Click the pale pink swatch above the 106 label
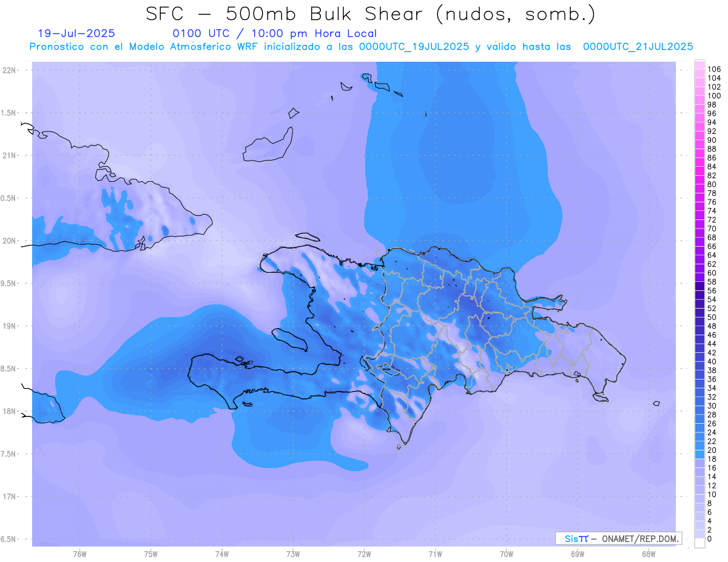Screen dimensions: 728x562 click(x=699, y=65)
